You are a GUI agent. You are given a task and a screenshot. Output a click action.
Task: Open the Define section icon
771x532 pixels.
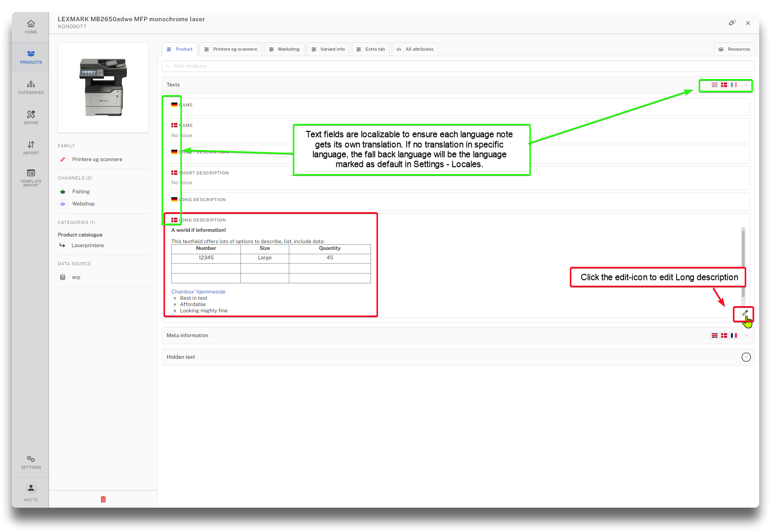pyautogui.click(x=31, y=117)
